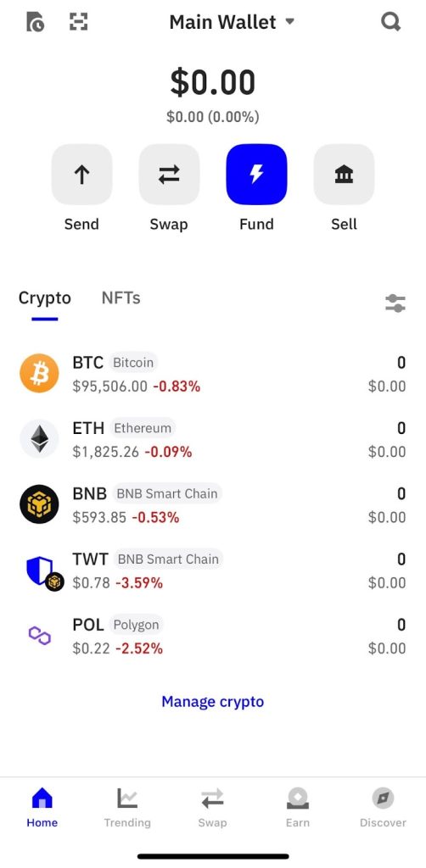Tap the QR code scanner icon
The image size is (426, 868).
pyautogui.click(x=79, y=21)
